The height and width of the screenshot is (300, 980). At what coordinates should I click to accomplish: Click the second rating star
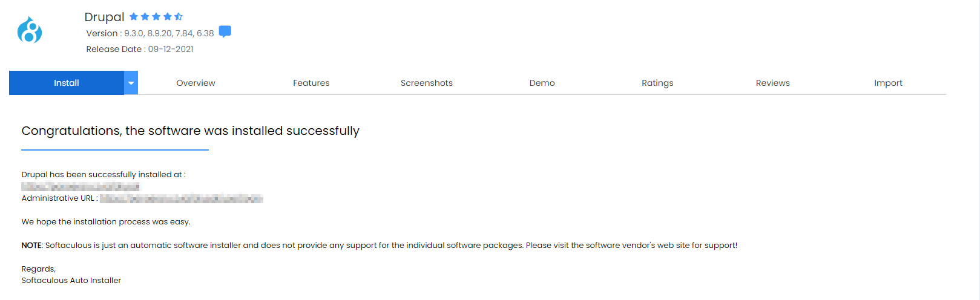(x=145, y=17)
